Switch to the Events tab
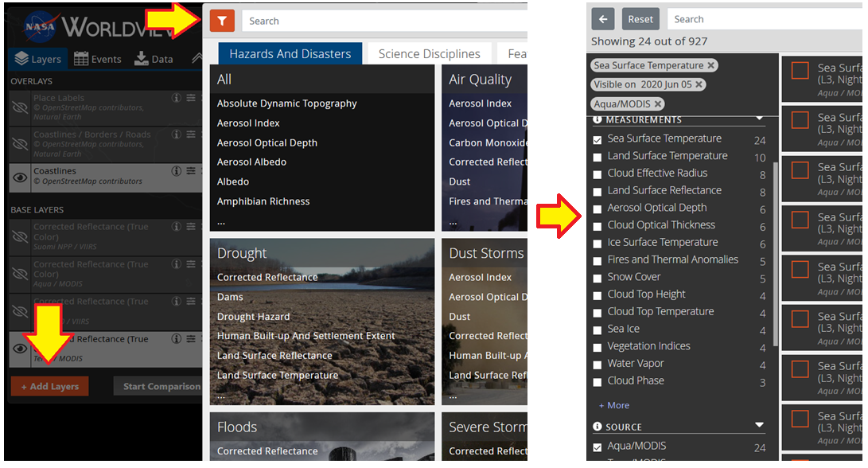 [97, 59]
